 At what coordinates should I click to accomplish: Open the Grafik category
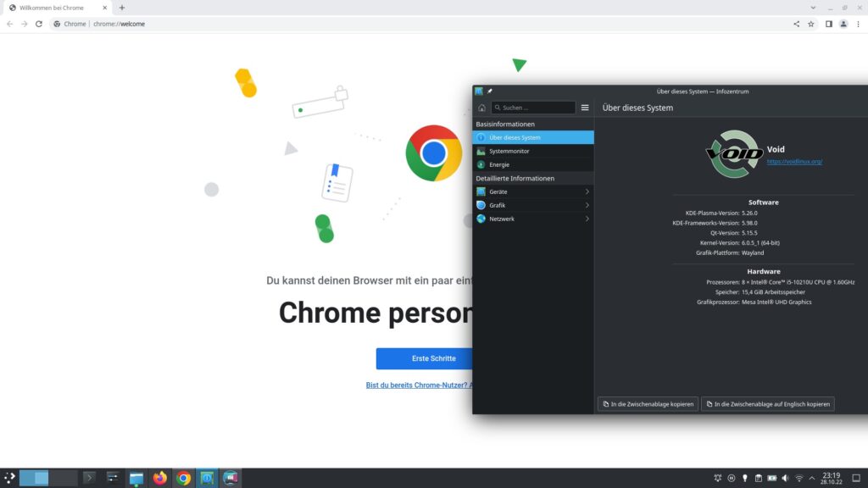533,205
